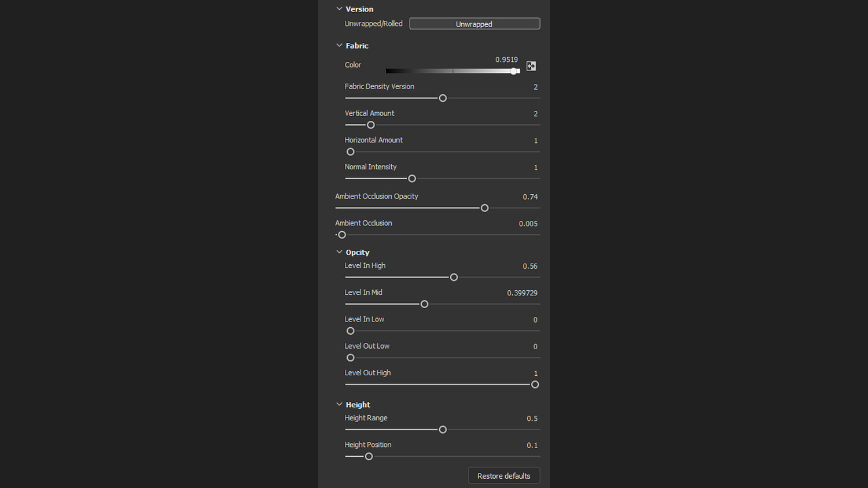This screenshot has width=868, height=488.
Task: Collapse the Version section
Action: [340, 9]
